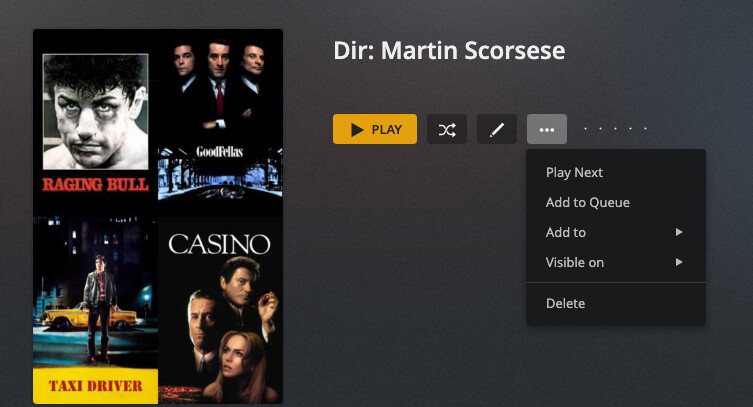Choose Play Next from the menu

616,172
